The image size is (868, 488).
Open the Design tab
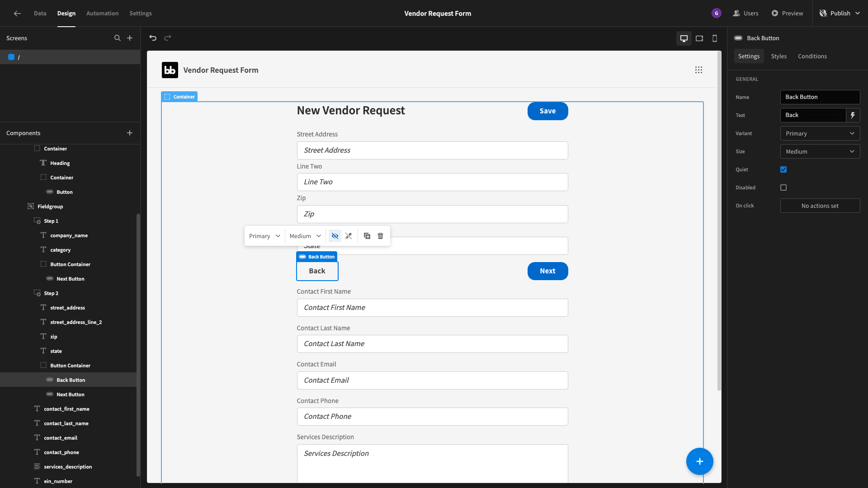(x=66, y=14)
